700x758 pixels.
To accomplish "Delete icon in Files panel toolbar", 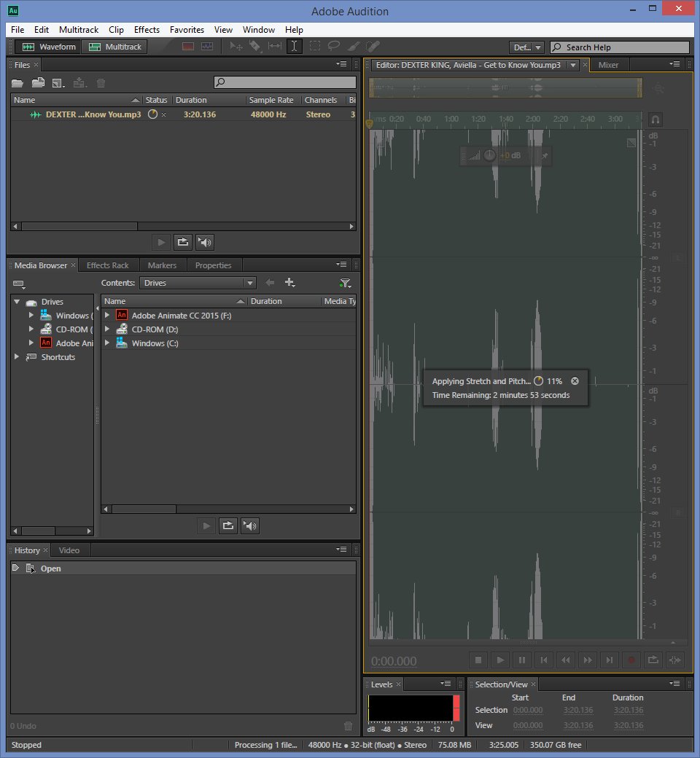I will 101,83.
